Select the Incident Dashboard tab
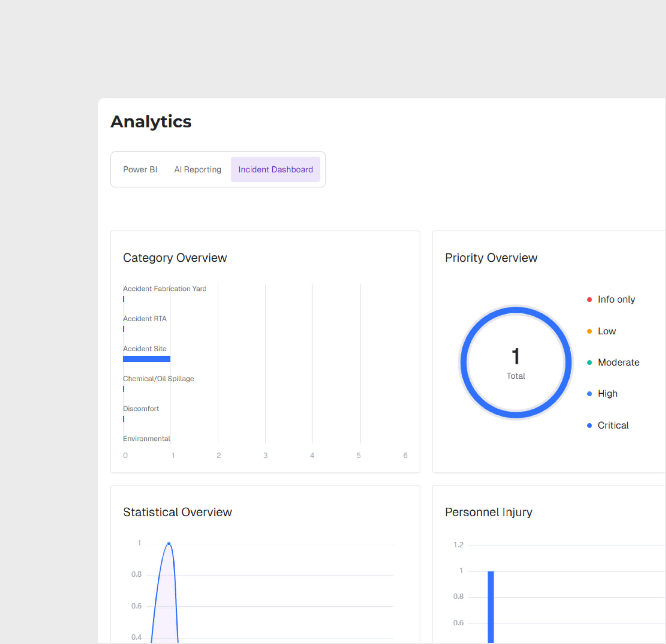 pyautogui.click(x=276, y=169)
